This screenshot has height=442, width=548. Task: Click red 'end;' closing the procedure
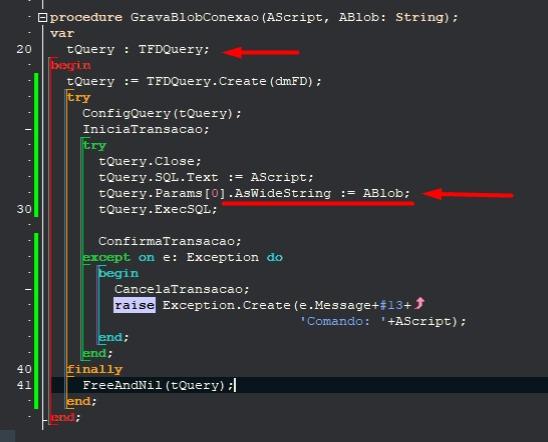(65, 417)
